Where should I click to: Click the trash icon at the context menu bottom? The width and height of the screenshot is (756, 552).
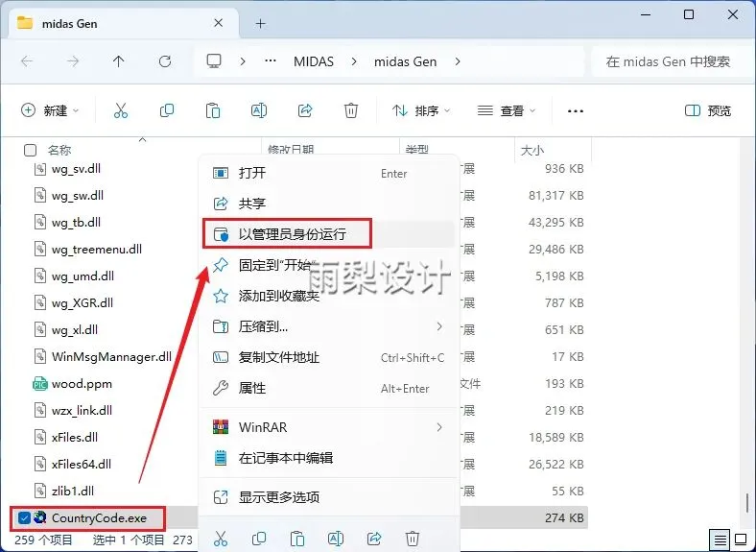[413, 538]
